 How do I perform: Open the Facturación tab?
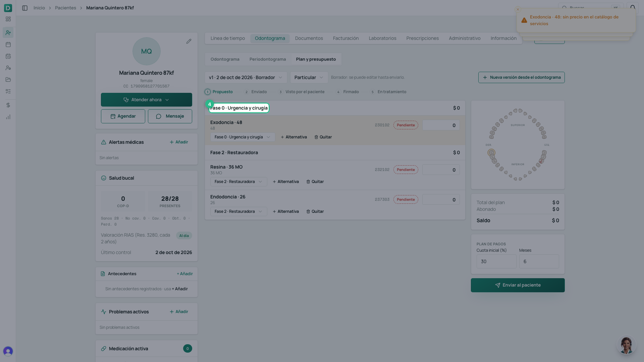[346, 38]
